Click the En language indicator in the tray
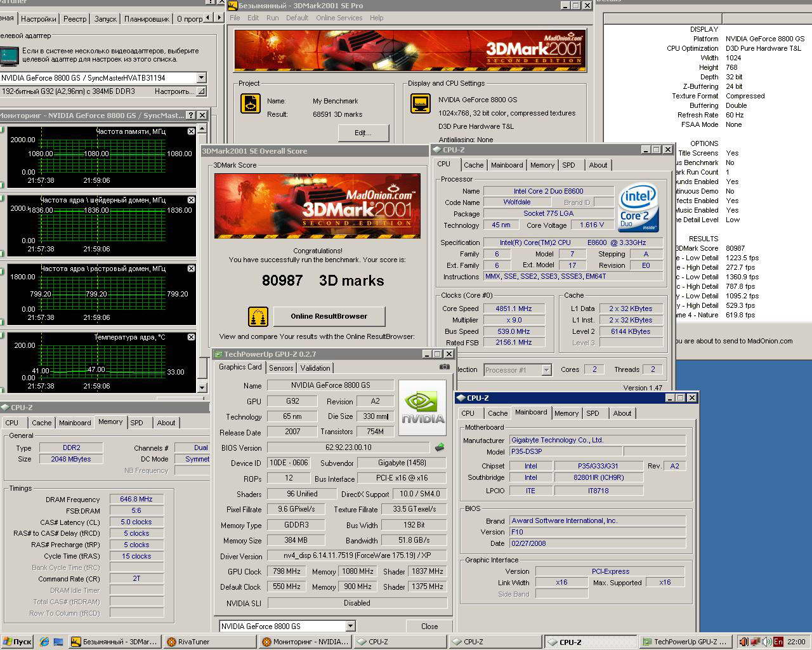Screen dimensions: 812x650 click(778, 642)
